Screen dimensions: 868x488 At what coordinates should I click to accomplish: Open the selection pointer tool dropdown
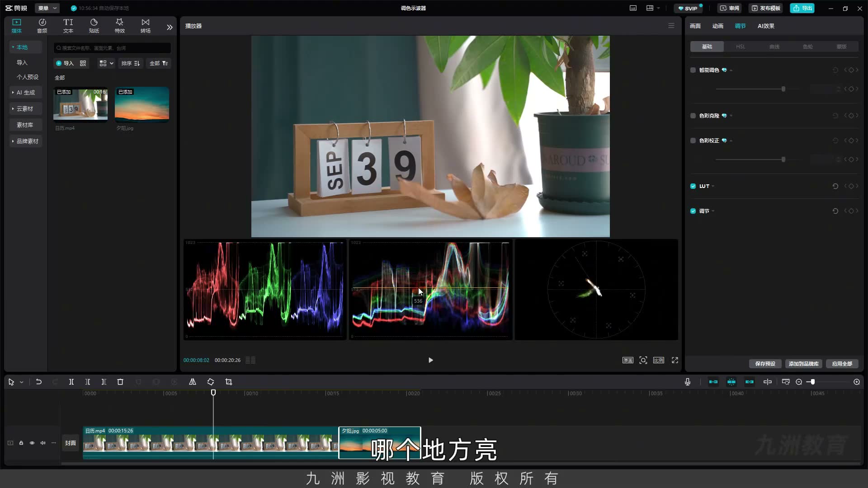pos(21,382)
